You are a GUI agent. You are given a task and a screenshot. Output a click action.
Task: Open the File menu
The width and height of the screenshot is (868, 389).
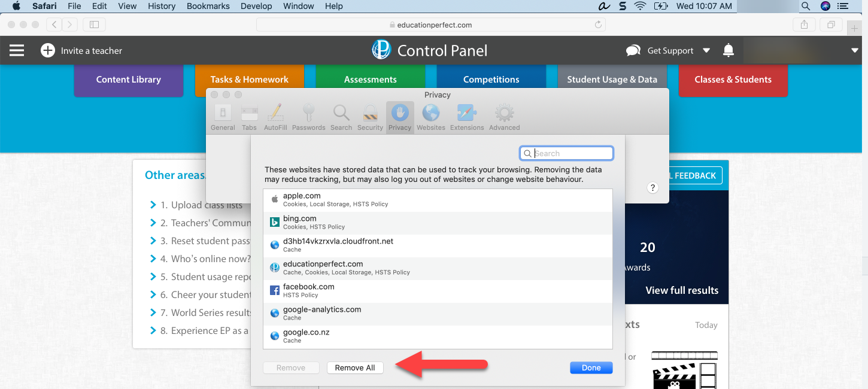[x=75, y=6]
